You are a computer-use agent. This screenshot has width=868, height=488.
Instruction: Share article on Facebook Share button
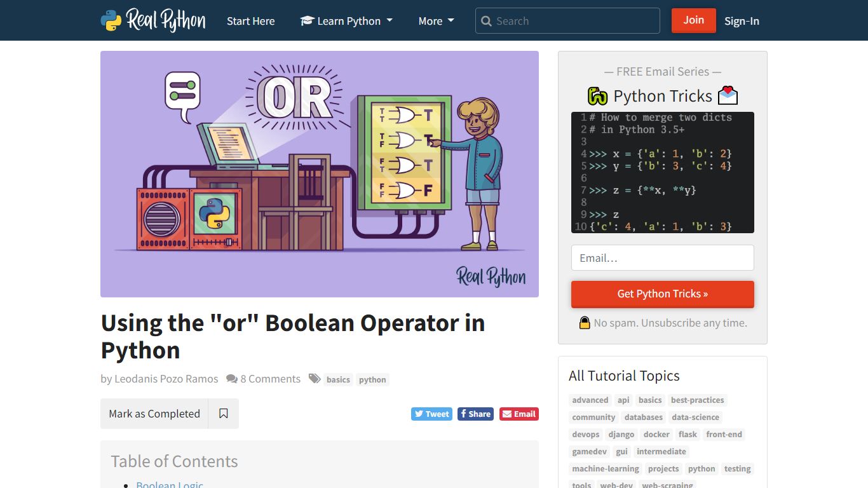[475, 414]
